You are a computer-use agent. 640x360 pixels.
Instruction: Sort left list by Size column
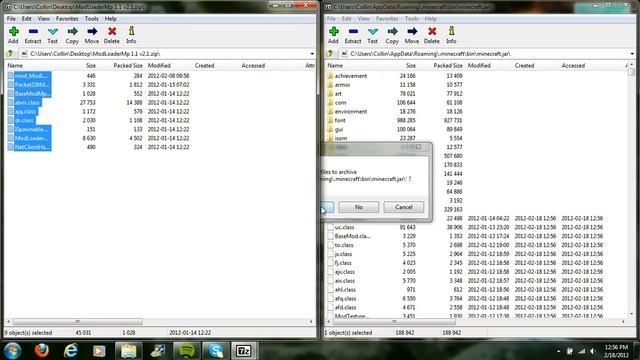point(91,65)
